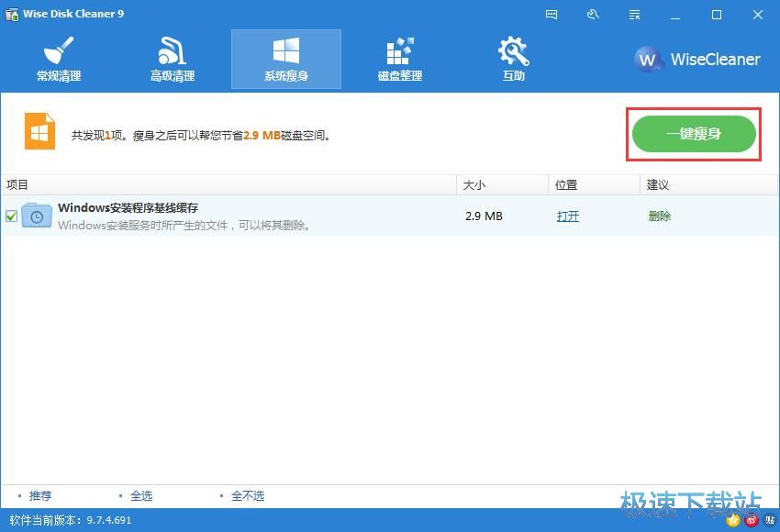Click the red Weibo icon in status bar

[752, 521]
